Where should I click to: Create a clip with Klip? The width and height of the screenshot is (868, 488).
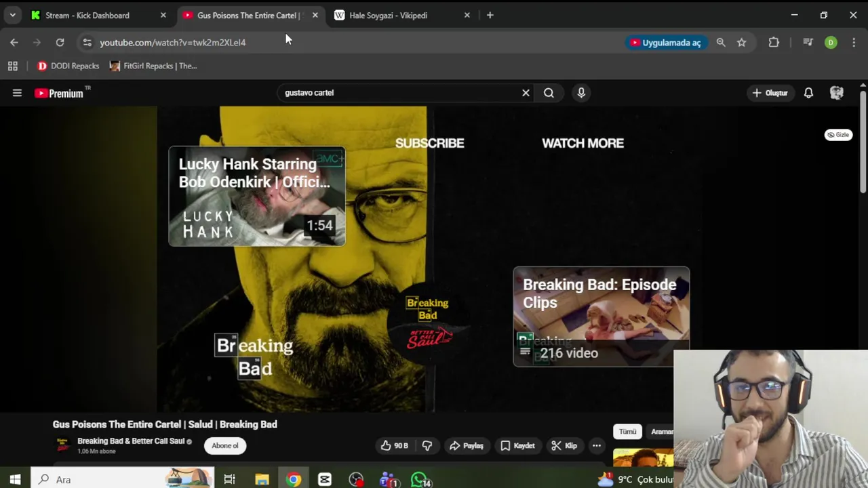[x=564, y=445]
